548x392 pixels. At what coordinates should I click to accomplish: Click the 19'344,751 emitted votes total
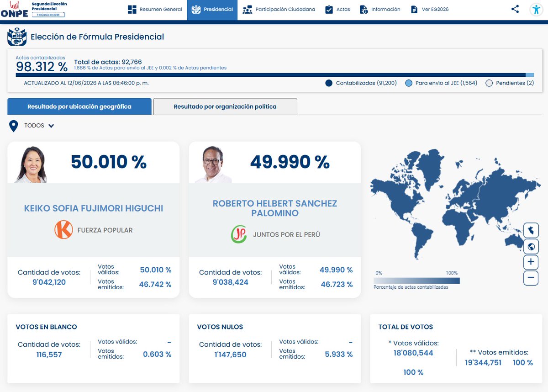click(483, 362)
